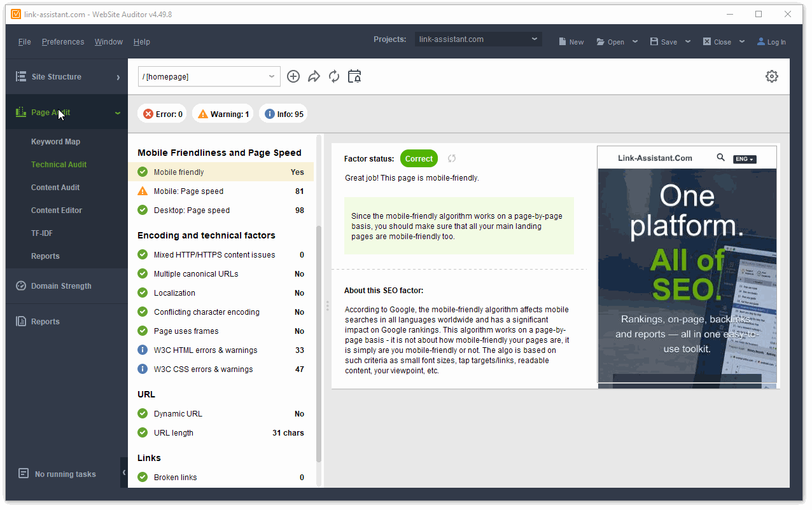The width and height of the screenshot is (812, 510).
Task: Click the recheck factor status icon
Action: [452, 158]
